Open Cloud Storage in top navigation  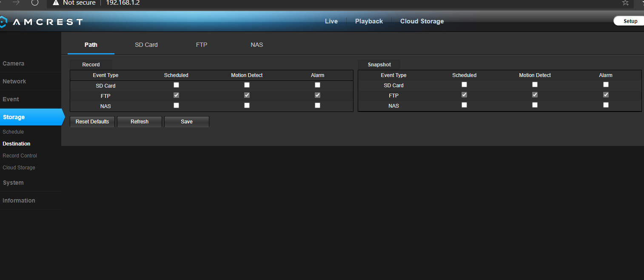[x=422, y=21]
